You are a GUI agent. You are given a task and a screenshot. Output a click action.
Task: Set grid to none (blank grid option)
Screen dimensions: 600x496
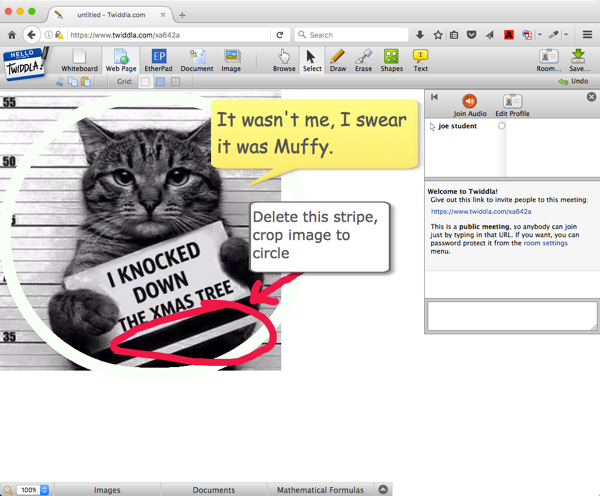pyautogui.click(x=145, y=82)
